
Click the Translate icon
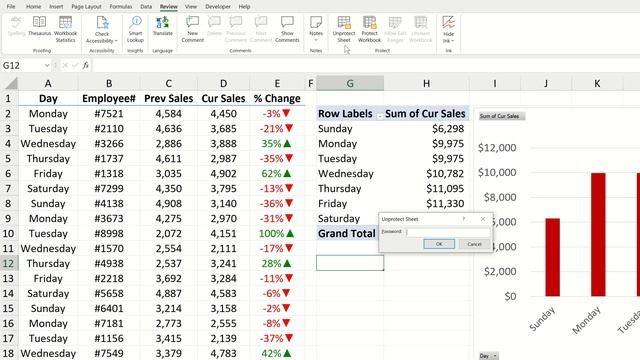pos(162,26)
